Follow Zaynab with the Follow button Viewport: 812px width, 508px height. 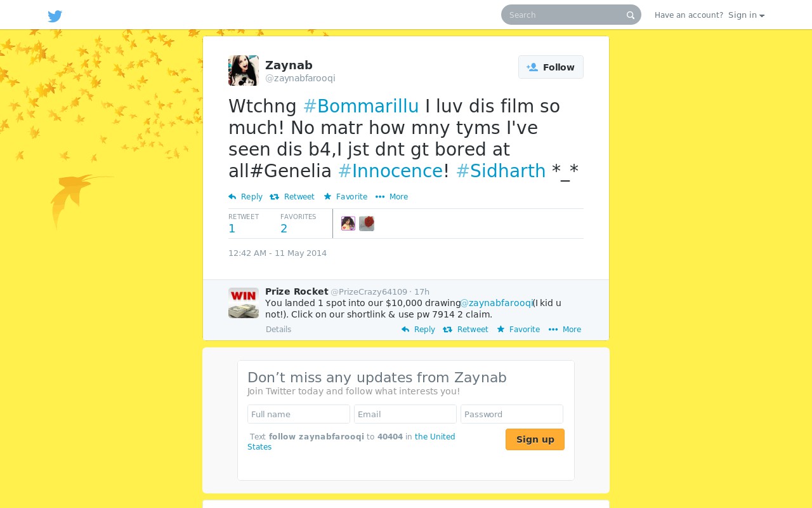tap(551, 67)
